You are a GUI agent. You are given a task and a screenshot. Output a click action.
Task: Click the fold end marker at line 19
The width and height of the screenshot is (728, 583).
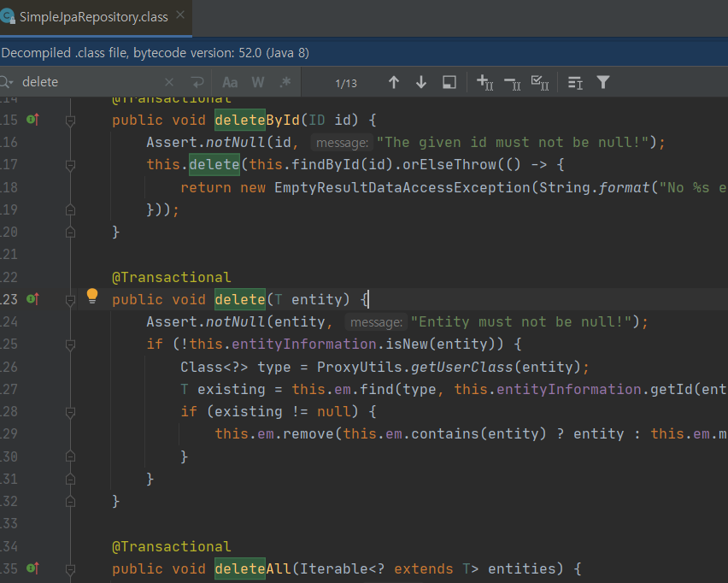[71, 210]
